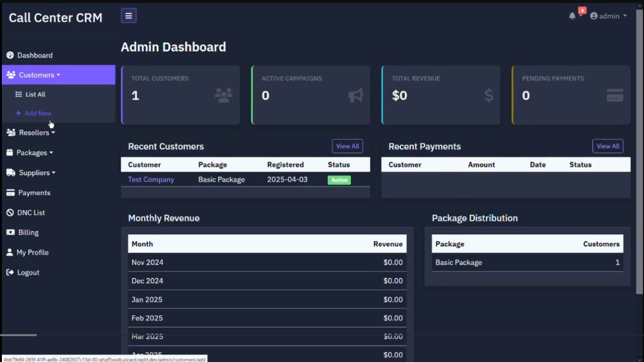This screenshot has width=644, height=362.
Task: Toggle the sidebar with the hamburger button
Action: pyautogui.click(x=128, y=16)
